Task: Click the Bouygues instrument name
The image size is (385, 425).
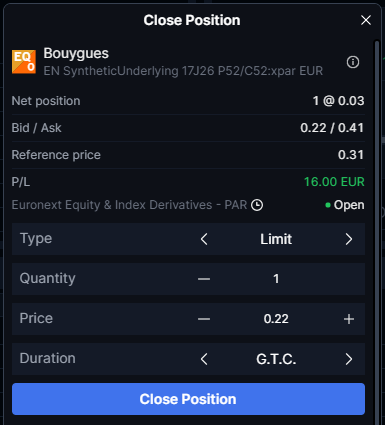Action: pyautogui.click(x=76, y=53)
